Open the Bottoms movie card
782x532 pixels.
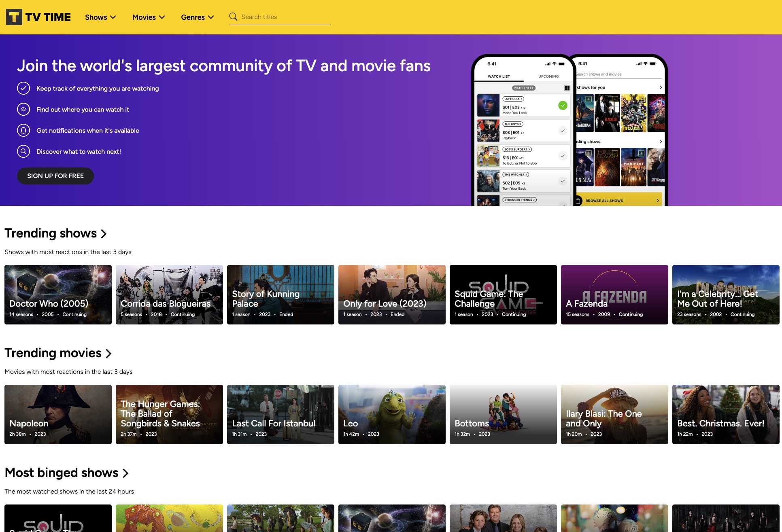tap(503, 414)
